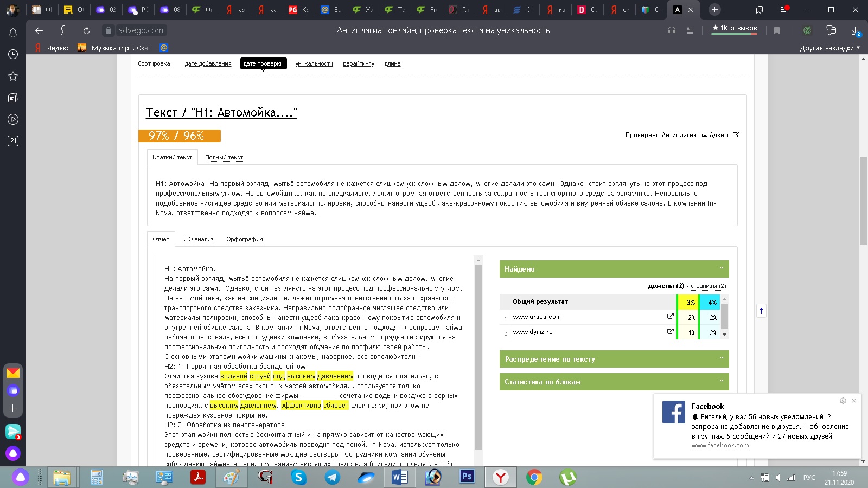Viewport: 868px width, 488px height.
Task: Open Skype from the taskbar
Action: click(x=298, y=477)
